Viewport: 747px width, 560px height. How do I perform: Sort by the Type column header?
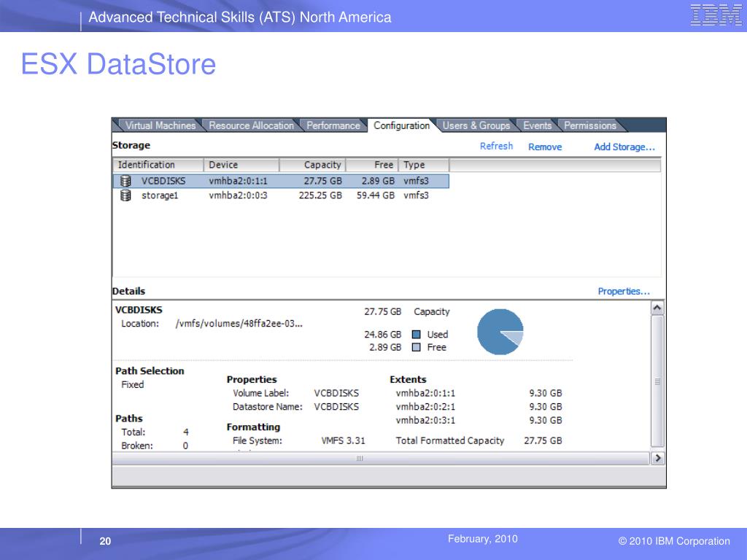[424, 165]
